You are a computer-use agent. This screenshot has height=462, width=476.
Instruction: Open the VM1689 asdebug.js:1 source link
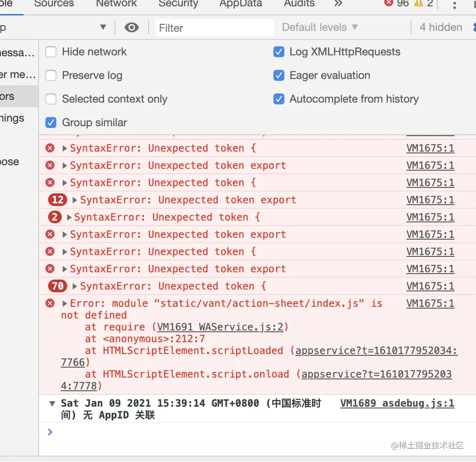(x=397, y=403)
